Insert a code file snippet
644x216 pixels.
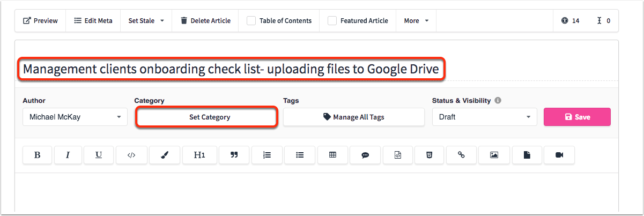398,155
